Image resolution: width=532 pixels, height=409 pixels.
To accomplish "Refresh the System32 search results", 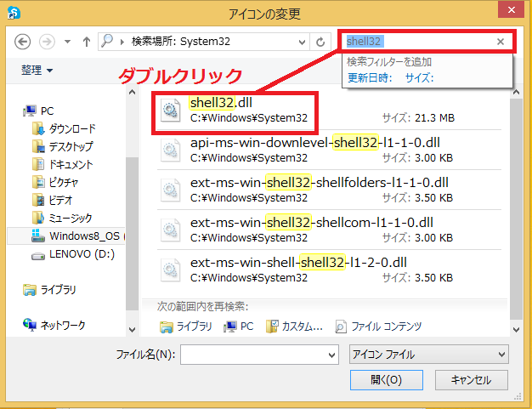I will point(320,42).
